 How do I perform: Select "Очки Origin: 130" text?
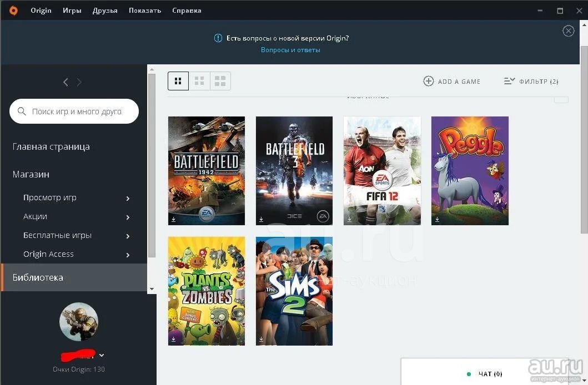(x=79, y=369)
